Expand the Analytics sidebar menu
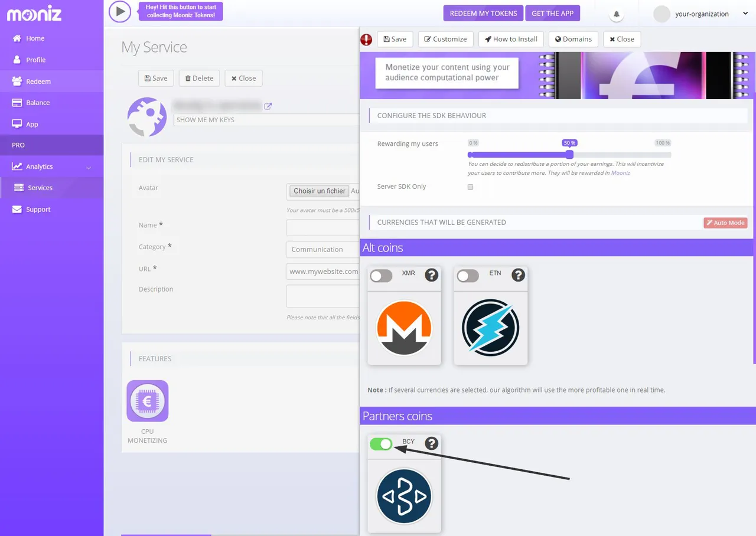 tap(51, 166)
